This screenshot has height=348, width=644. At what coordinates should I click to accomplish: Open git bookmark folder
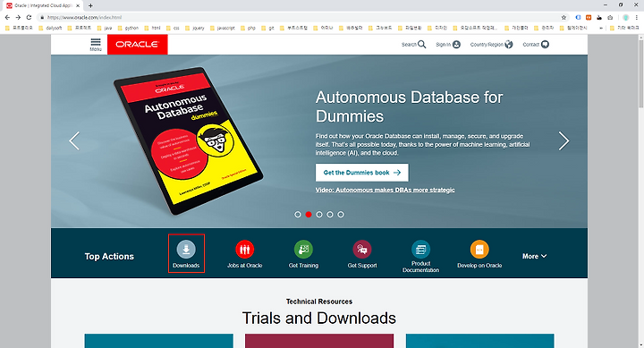pyautogui.click(x=267, y=28)
